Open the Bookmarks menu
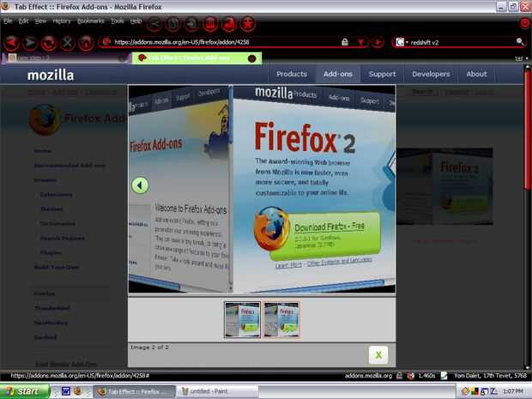This screenshot has width=532, height=399. [91, 21]
